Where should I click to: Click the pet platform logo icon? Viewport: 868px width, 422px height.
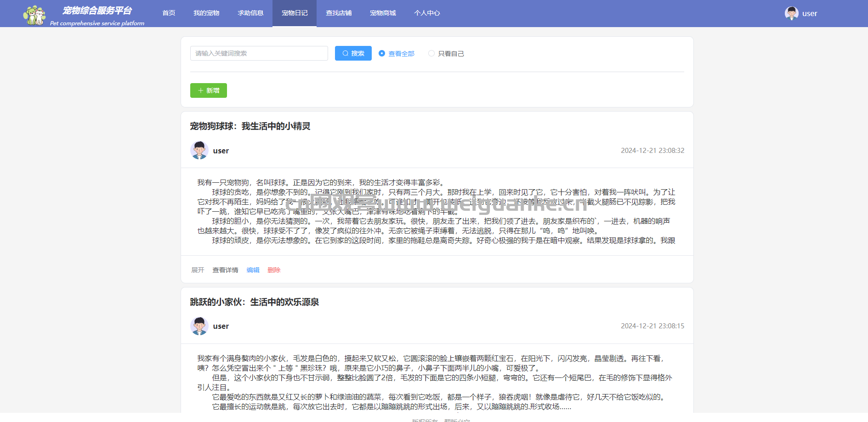34,15
